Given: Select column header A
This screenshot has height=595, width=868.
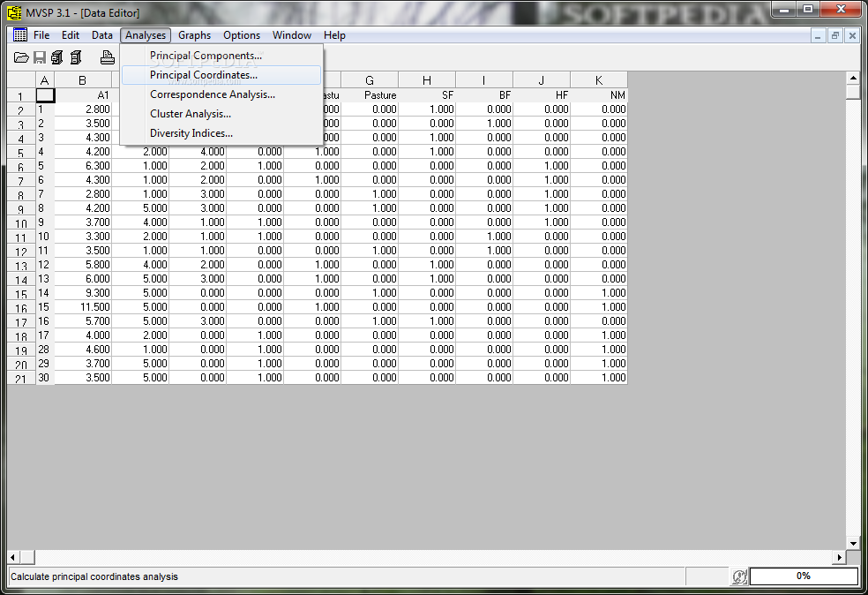Looking at the screenshot, I should (x=45, y=80).
